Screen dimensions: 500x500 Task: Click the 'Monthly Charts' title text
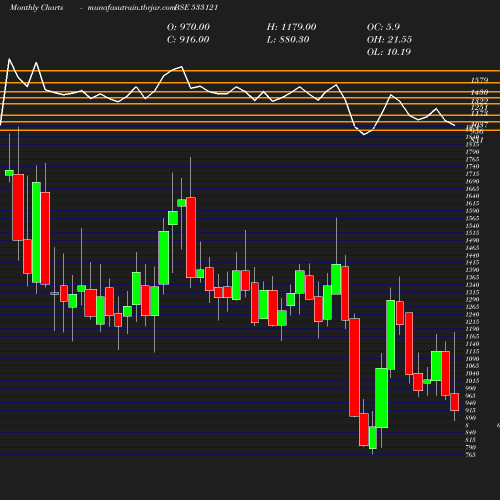(x=37, y=7)
